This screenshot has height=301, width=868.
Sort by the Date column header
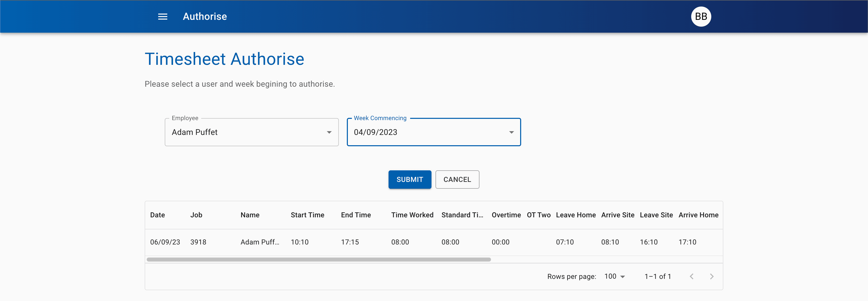coord(157,215)
